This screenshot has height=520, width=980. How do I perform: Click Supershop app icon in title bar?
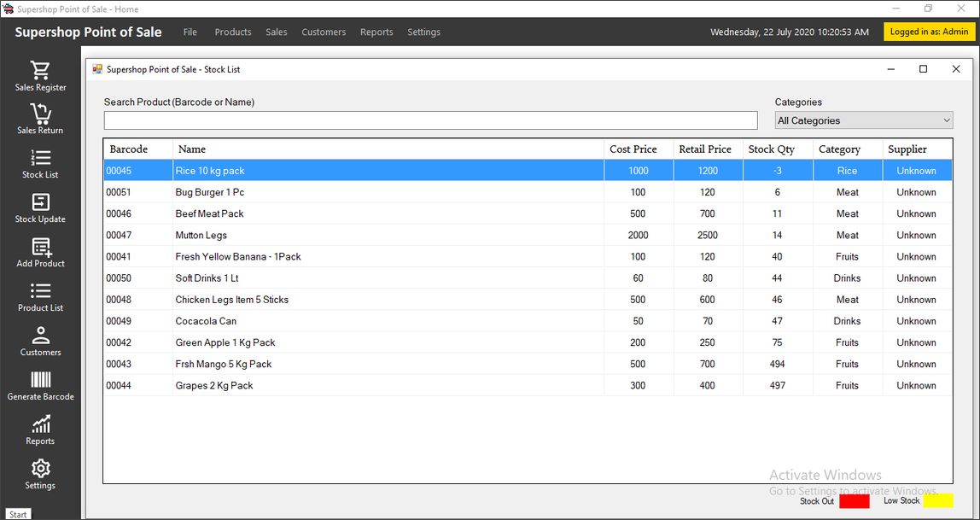click(9, 9)
